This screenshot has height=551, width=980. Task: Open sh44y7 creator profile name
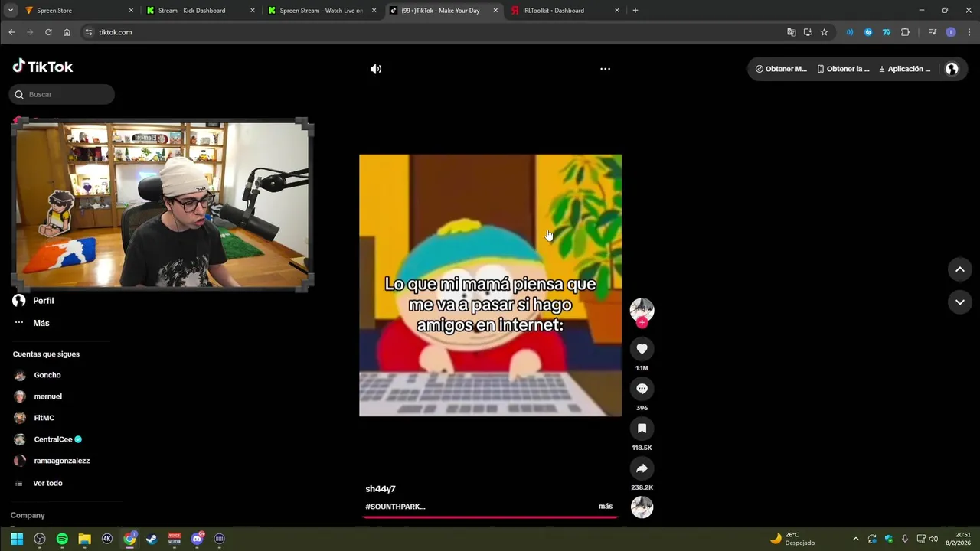(381, 489)
